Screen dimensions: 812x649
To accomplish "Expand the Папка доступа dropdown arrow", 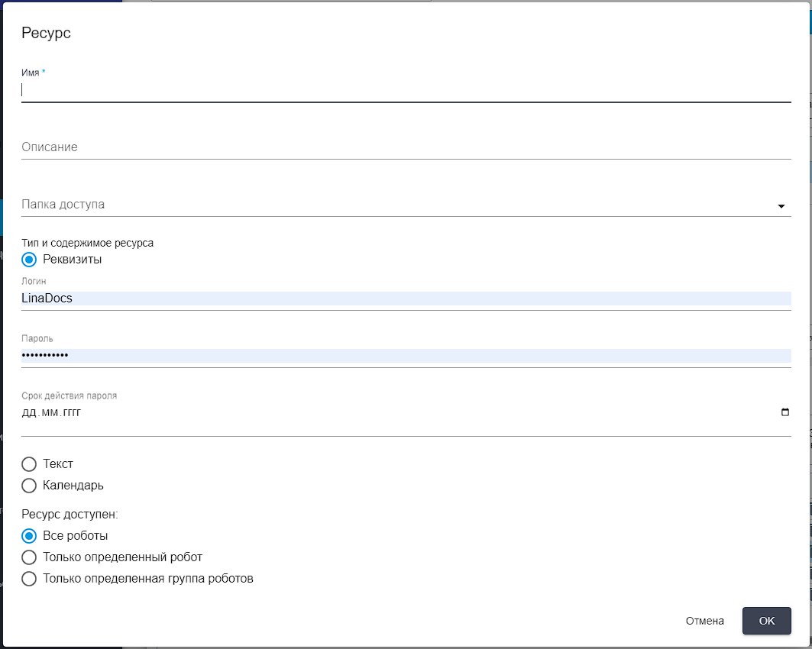I will pos(781,206).
